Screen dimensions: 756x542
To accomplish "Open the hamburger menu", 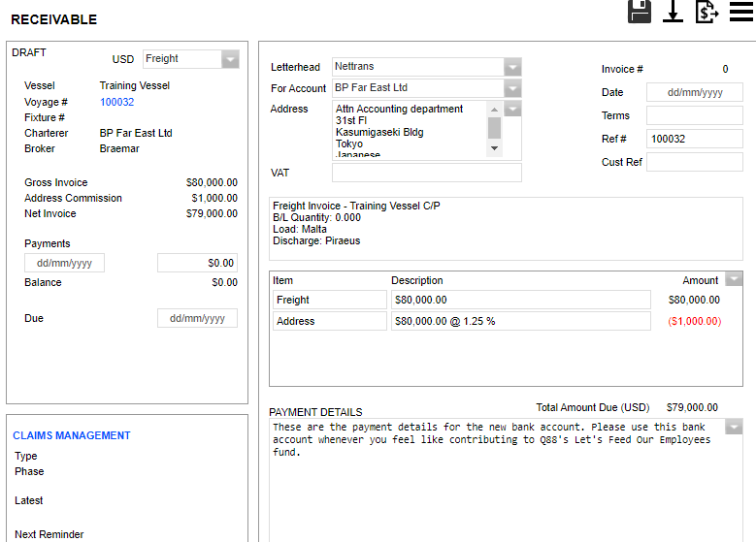I will (x=741, y=12).
